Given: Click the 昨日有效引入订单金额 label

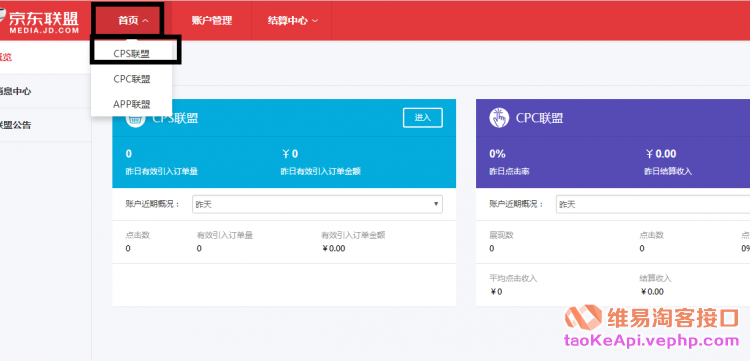Looking at the screenshot, I should pyautogui.click(x=320, y=171).
